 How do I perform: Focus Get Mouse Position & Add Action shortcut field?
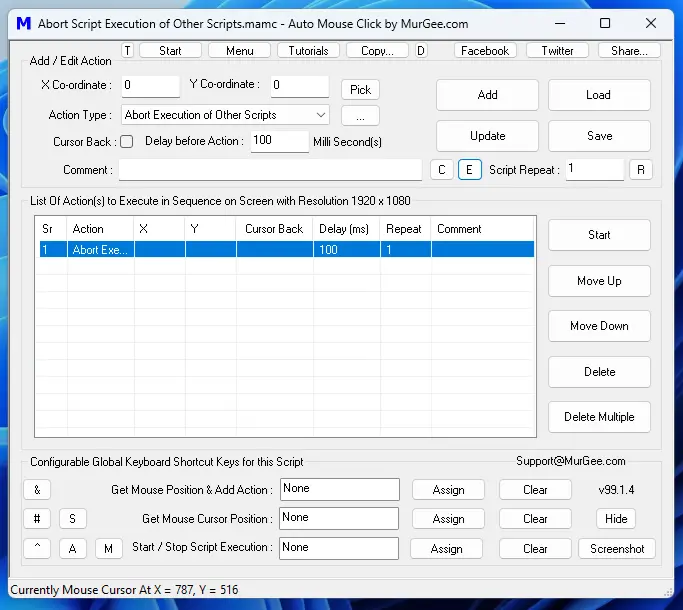point(340,489)
